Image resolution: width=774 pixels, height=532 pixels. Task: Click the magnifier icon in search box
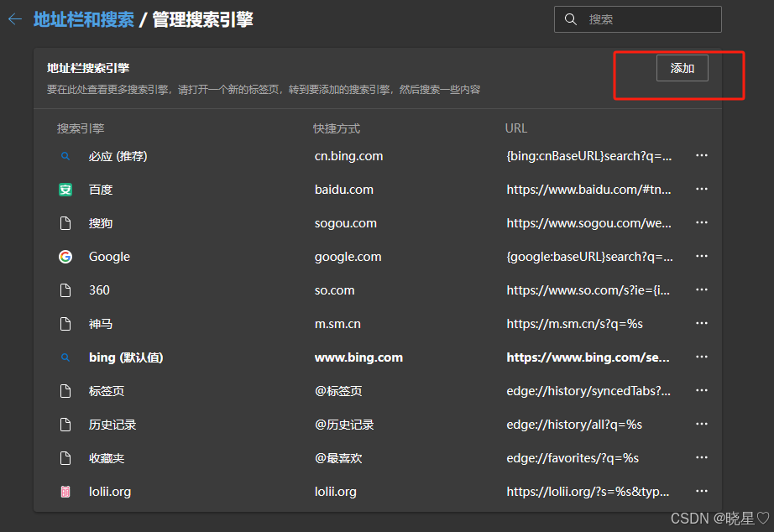pyautogui.click(x=571, y=19)
